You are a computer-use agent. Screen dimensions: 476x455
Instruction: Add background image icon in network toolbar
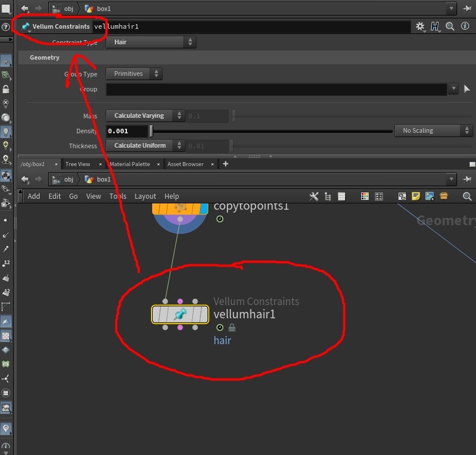click(429, 196)
